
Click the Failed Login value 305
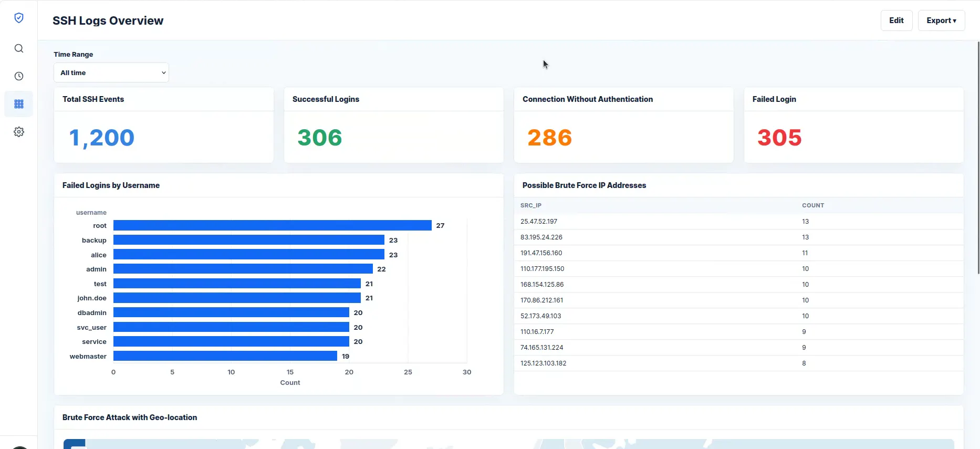tap(779, 138)
